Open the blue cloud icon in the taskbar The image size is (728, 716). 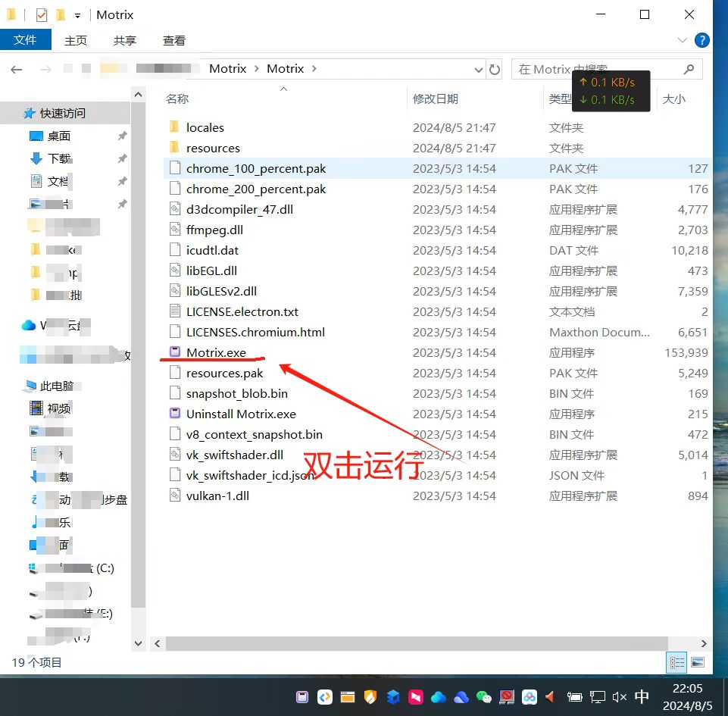coord(439,697)
